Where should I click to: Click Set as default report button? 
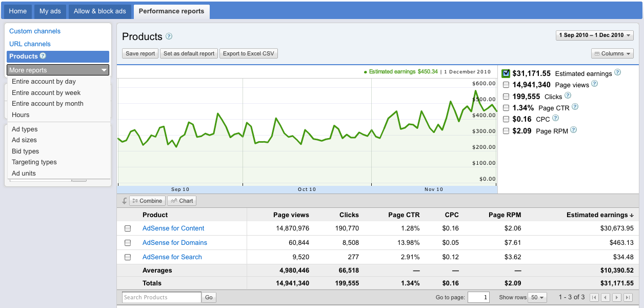click(189, 53)
